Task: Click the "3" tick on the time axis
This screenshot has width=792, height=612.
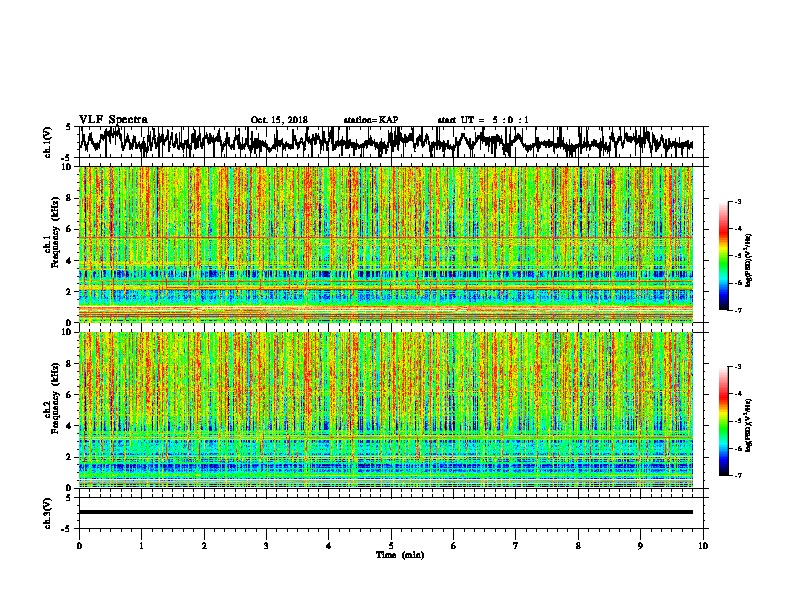Action: 266,546
